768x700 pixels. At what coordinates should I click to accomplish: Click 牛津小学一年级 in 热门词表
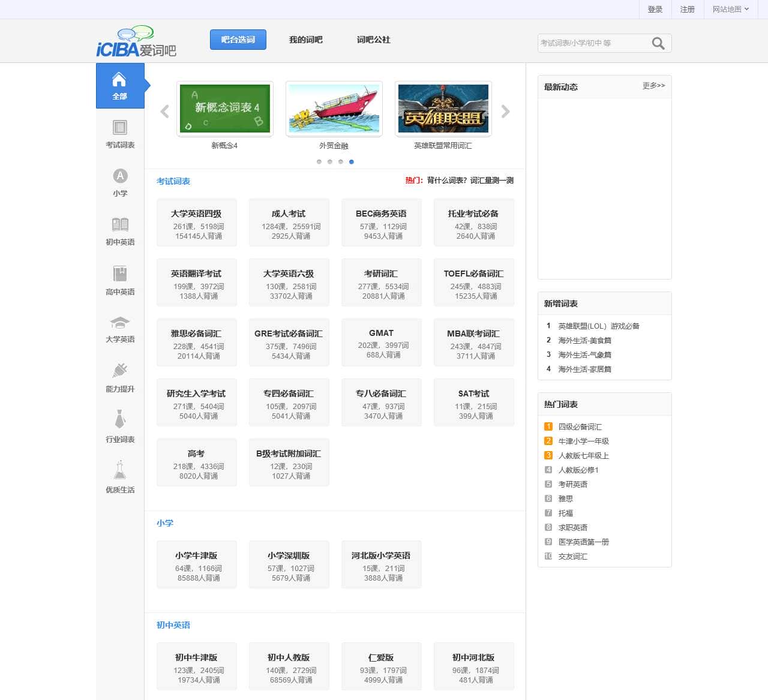584,441
